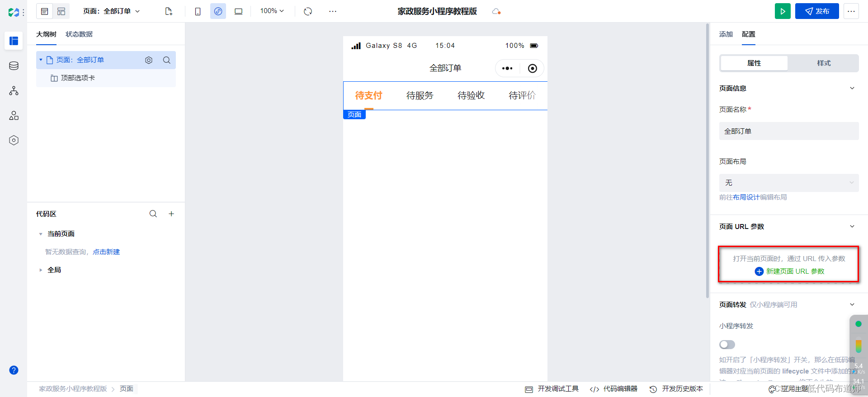Open the 100% zoom dropdown

coord(272,11)
